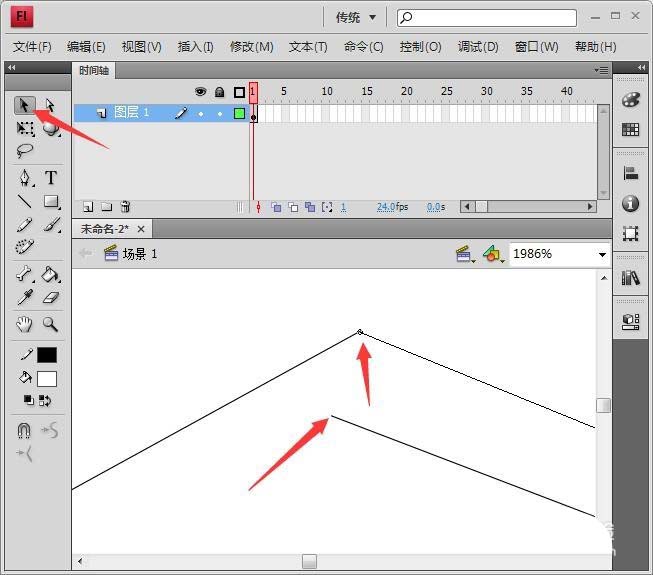Toggle Onion Skin Outlines button
Image resolution: width=653 pixels, height=575 pixels.
293,207
